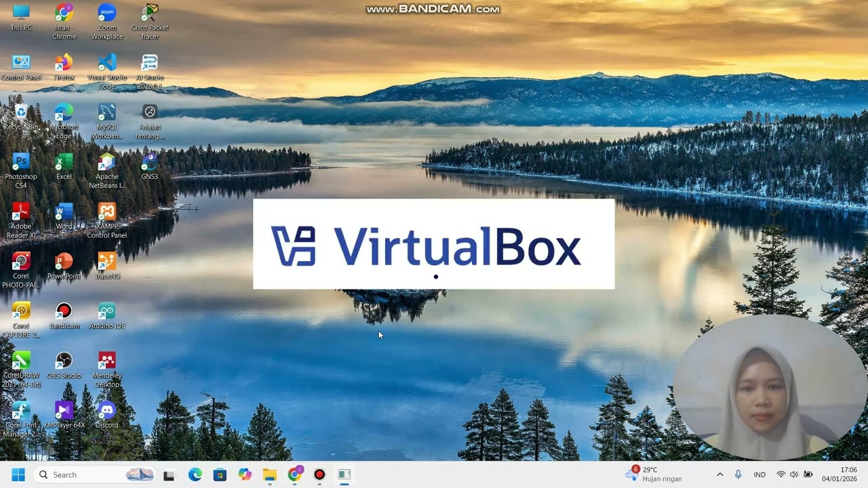Open Copilot from the taskbar
The image size is (868, 488).
[245, 474]
